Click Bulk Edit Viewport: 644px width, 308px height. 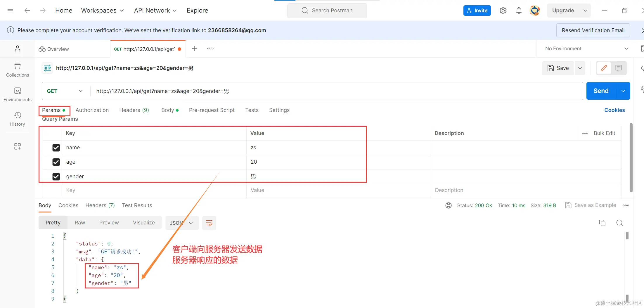[x=604, y=133]
